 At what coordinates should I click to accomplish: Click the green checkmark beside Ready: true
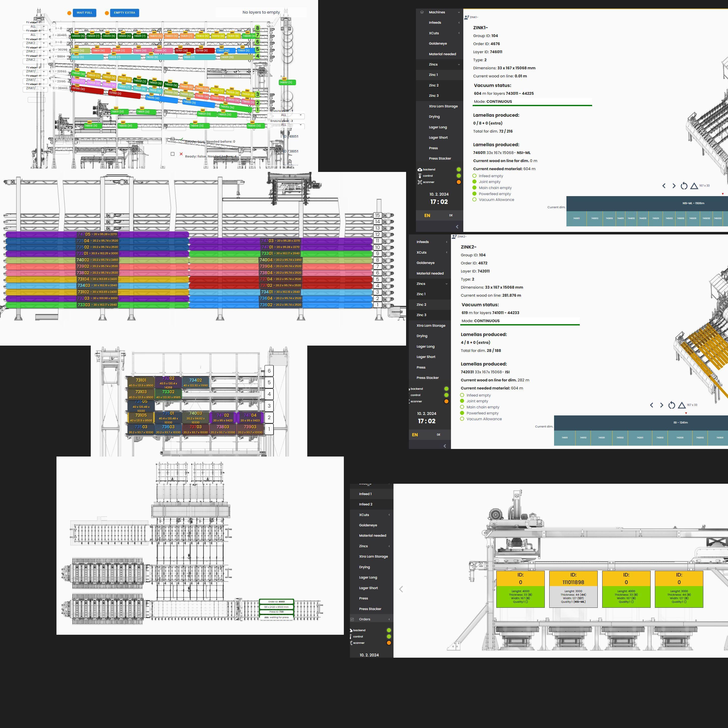tap(181, 139)
